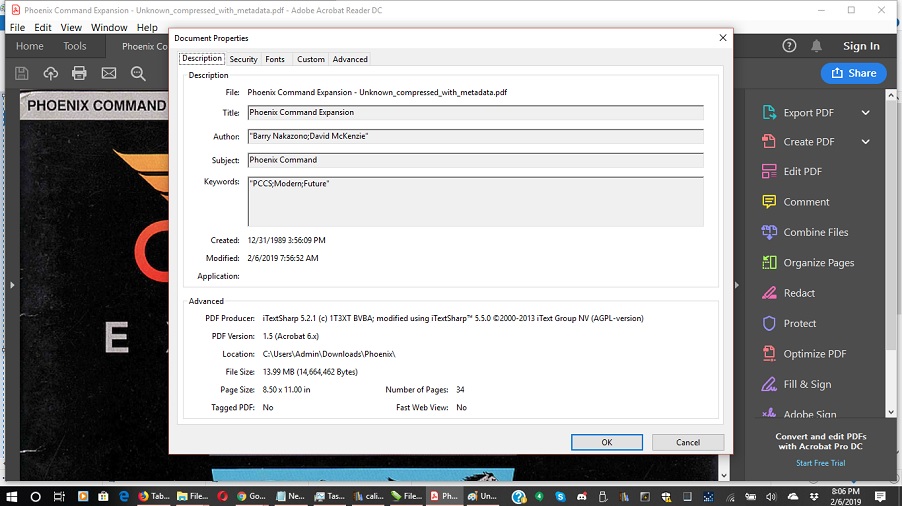Click the upload to cloud icon
The height and width of the screenshot is (506, 902).
51,73
